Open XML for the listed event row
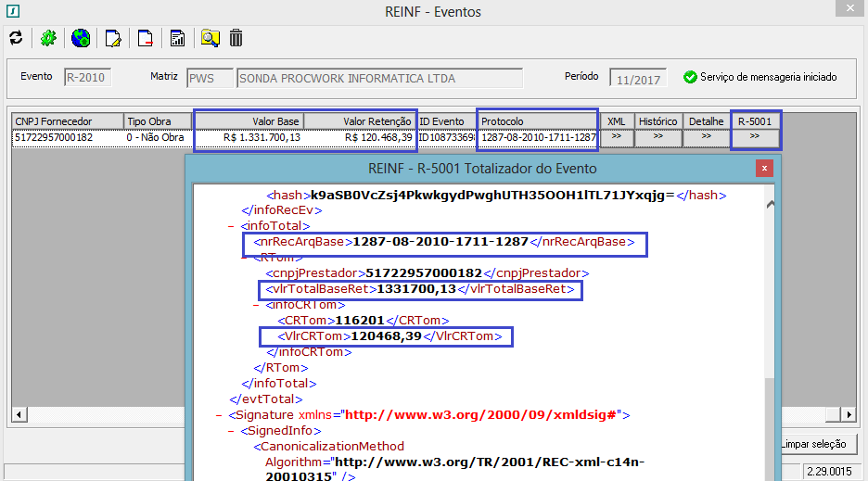 click(616, 137)
